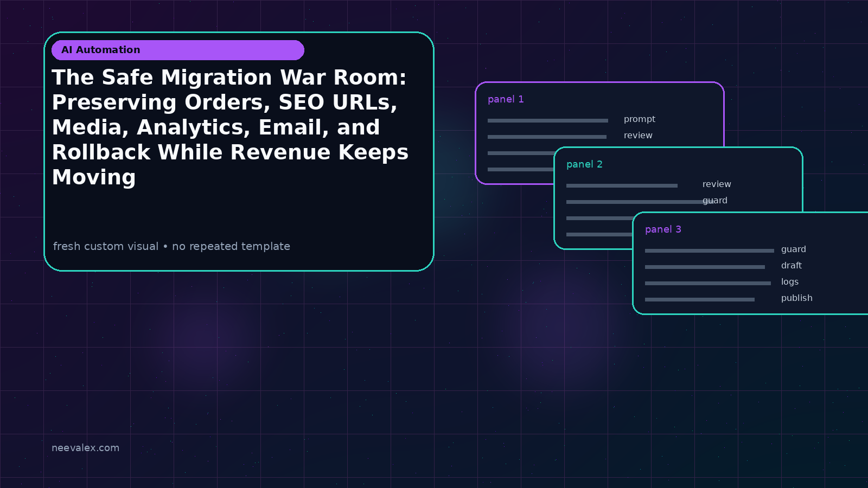This screenshot has height=488, width=868.
Task: Click 'review' label in panel 1
Action: (x=638, y=136)
